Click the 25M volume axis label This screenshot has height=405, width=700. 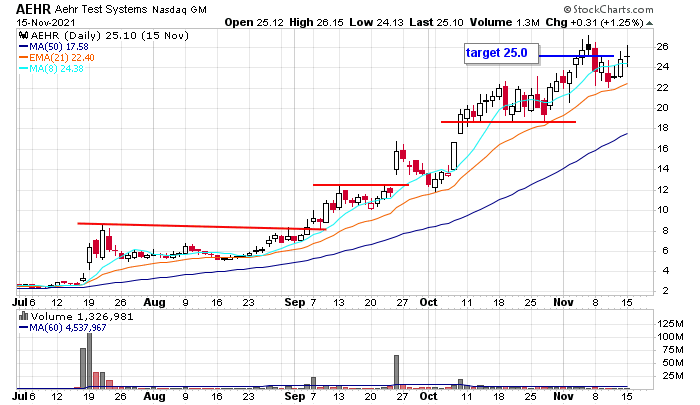click(673, 376)
